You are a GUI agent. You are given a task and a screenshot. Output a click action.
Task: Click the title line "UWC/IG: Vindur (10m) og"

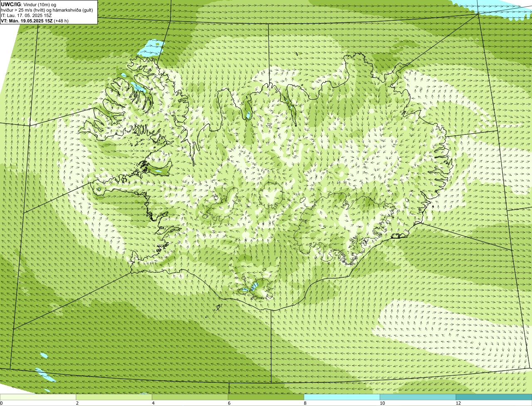coord(28,5)
